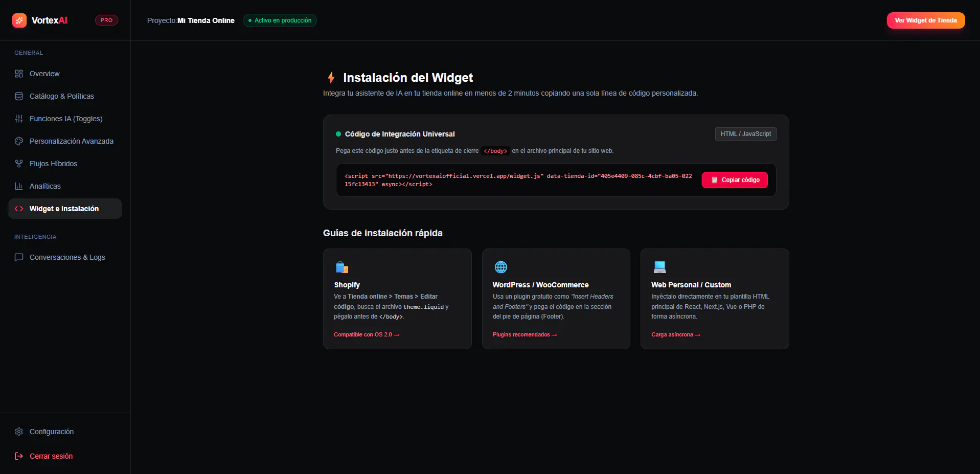Click the Conversaciones & Logs chat icon
This screenshot has width=980, height=474.
[19, 257]
